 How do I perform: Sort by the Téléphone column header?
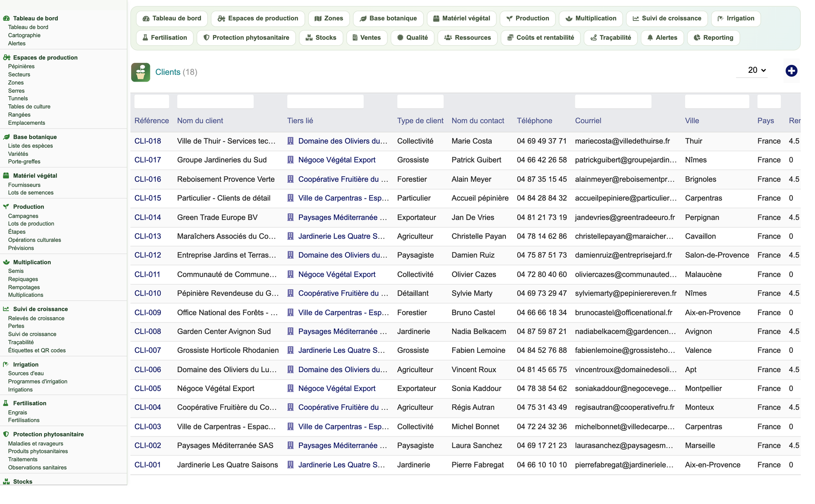click(534, 121)
